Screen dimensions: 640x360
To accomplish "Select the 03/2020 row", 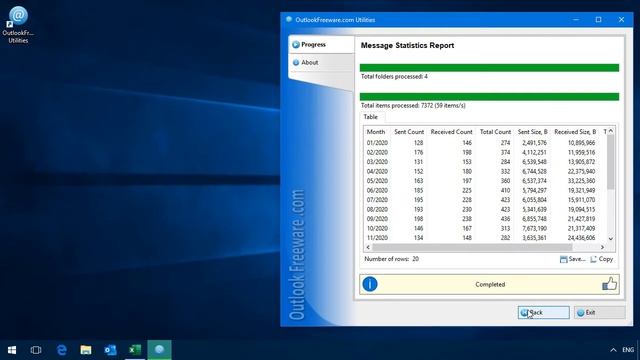I will [485, 162].
